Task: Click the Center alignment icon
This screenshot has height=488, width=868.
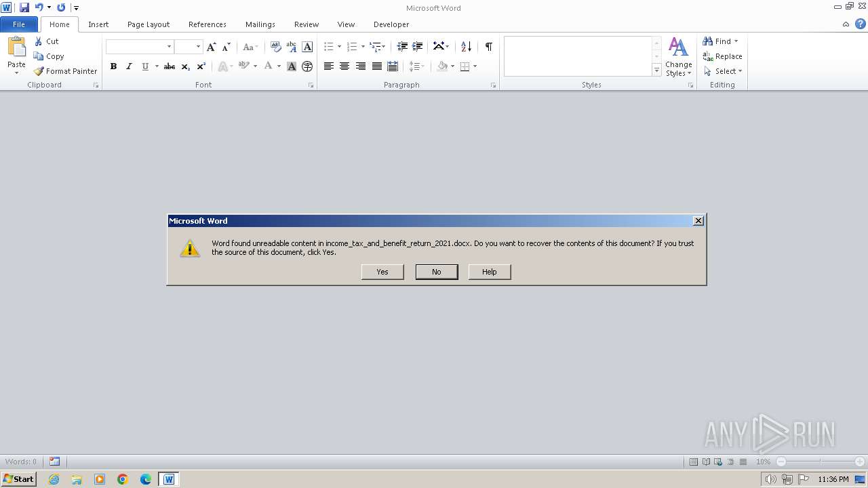Action: tap(344, 66)
